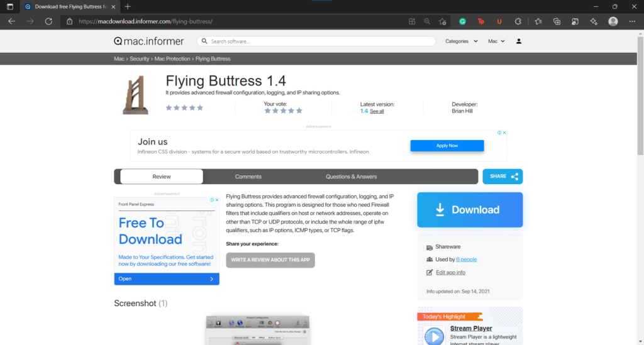Screen dimensions: 644x345
Task: Click Write a Review About This App
Action: coord(270,260)
